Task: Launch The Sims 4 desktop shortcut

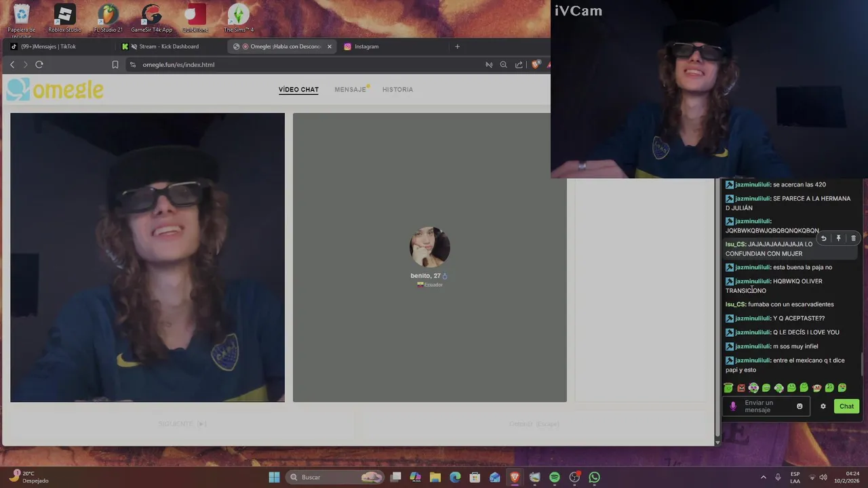Action: click(x=238, y=19)
